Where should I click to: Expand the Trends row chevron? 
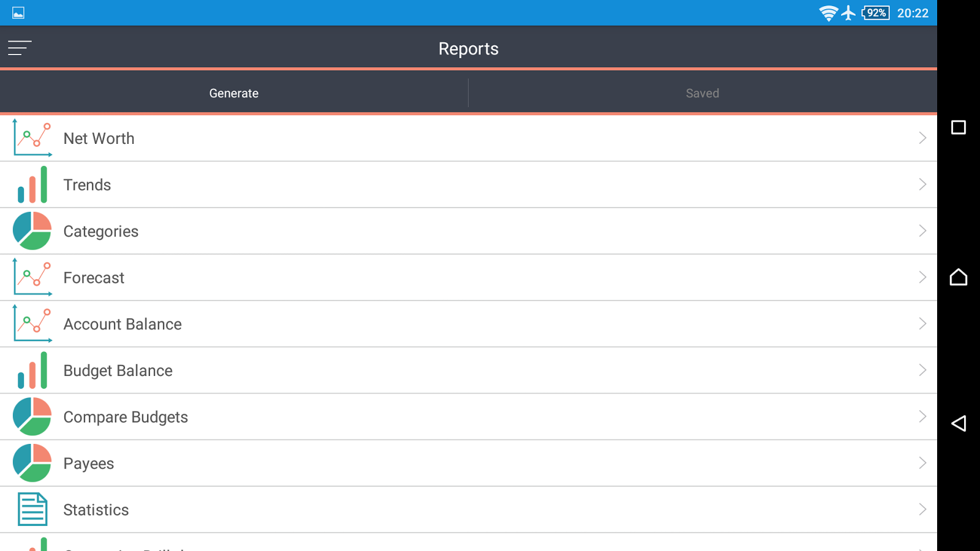[922, 185]
